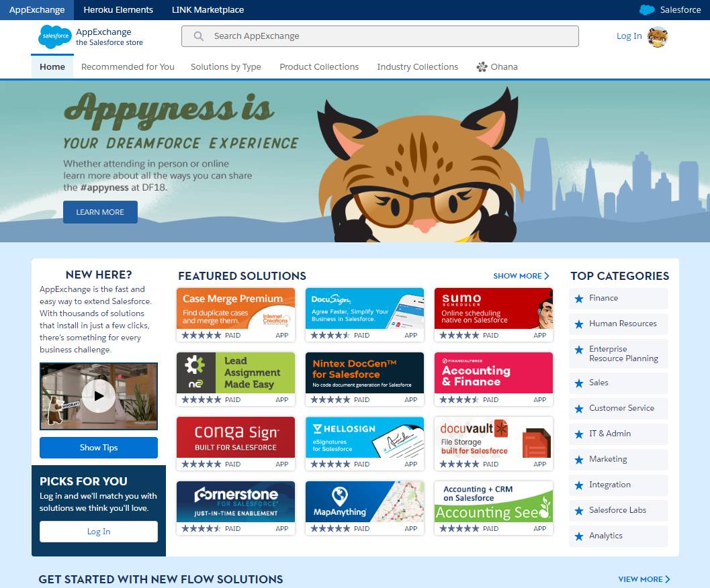The image size is (710, 588).
Task: Open the Home tab
Action: pyautogui.click(x=52, y=66)
